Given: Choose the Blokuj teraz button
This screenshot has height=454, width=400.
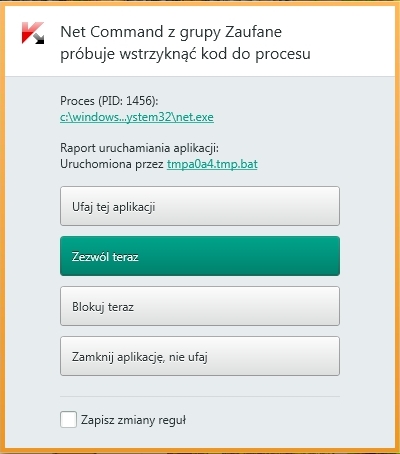Looking at the screenshot, I should click(200, 306).
